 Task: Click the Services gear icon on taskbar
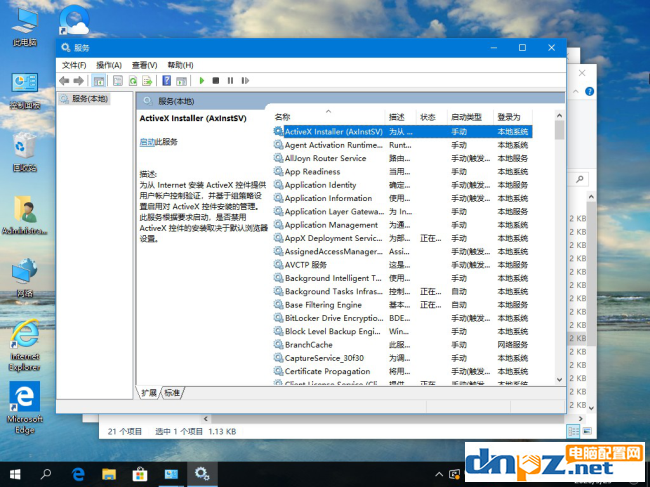coord(202,474)
